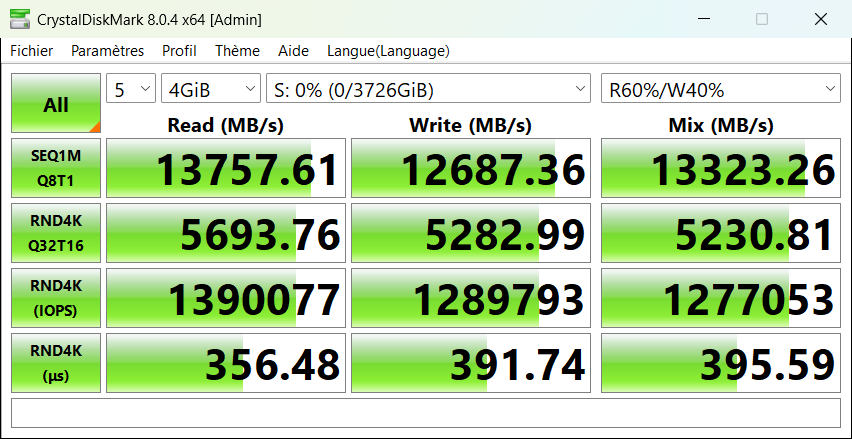852x439 pixels.
Task: Minimize the CrystalDiskMark window
Action: 705,19
